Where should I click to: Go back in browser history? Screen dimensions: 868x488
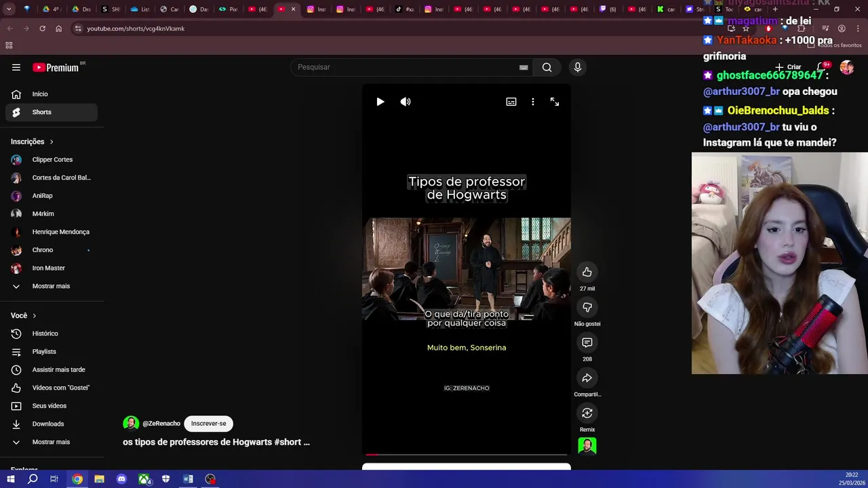(9, 28)
